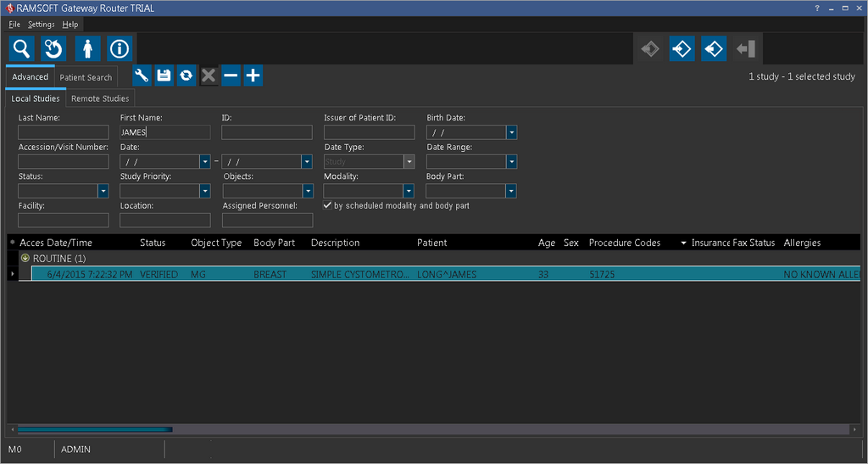Open the information circle icon

pyautogui.click(x=120, y=48)
